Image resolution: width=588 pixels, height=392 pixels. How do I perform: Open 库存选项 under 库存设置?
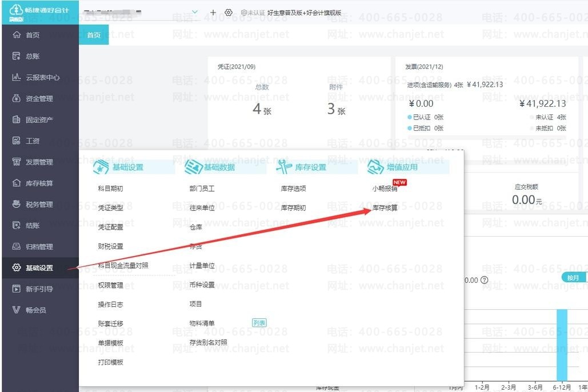point(293,189)
